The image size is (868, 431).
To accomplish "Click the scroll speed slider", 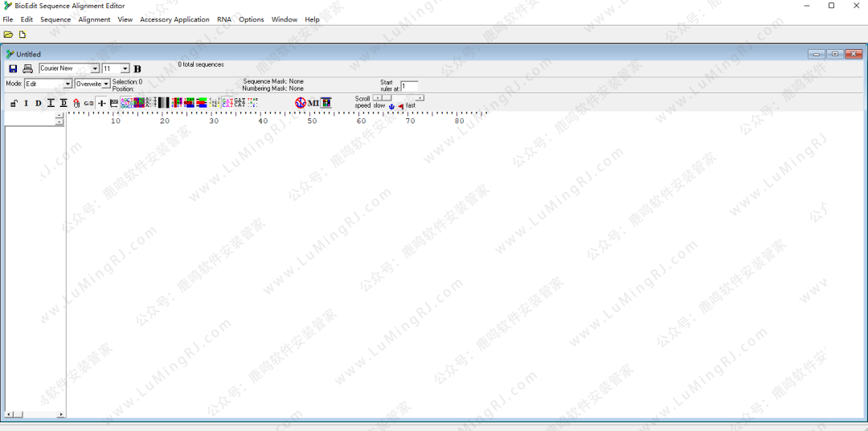I will [x=398, y=98].
